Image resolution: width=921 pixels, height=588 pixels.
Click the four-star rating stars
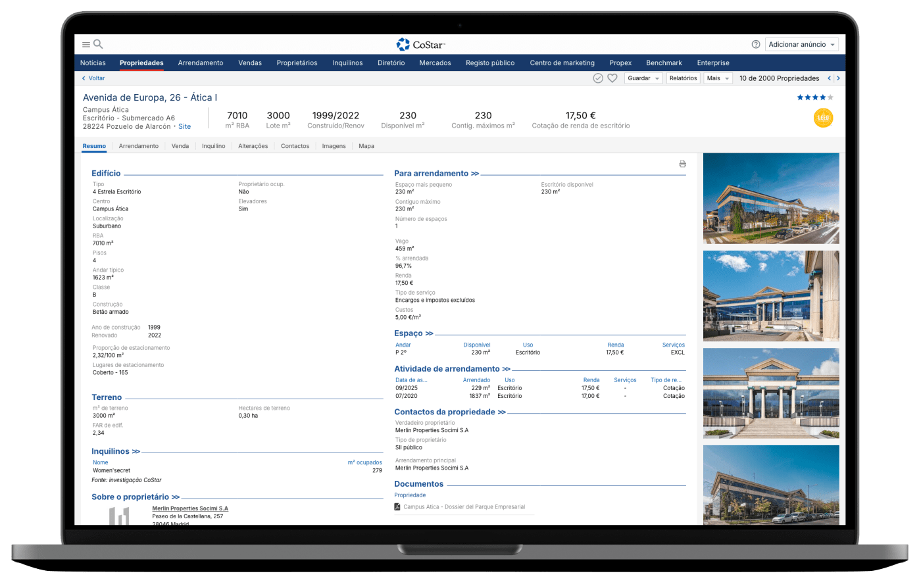pyautogui.click(x=814, y=97)
